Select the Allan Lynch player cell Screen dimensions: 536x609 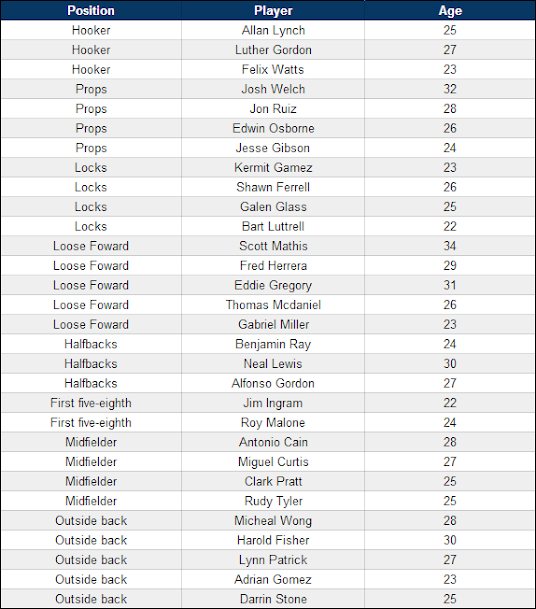tap(273, 30)
